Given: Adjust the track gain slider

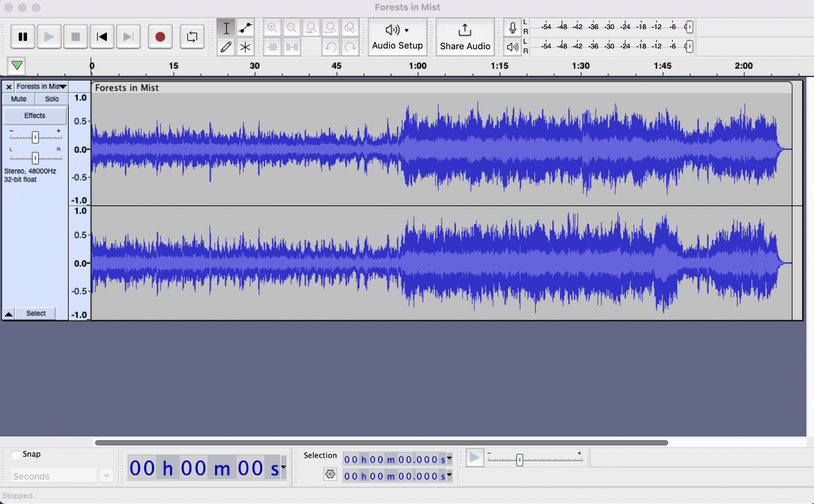Looking at the screenshot, I should tap(35, 136).
